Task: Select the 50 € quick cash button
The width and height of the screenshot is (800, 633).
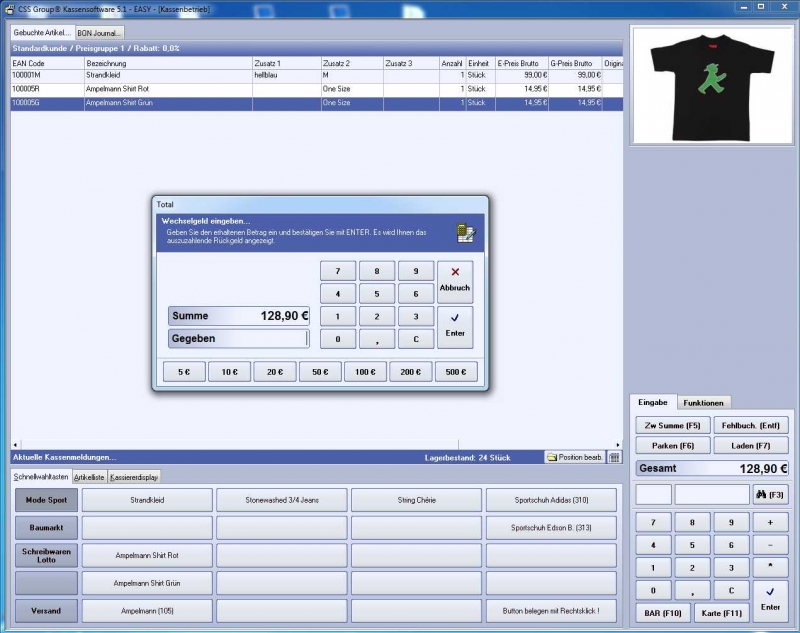Action: point(320,372)
